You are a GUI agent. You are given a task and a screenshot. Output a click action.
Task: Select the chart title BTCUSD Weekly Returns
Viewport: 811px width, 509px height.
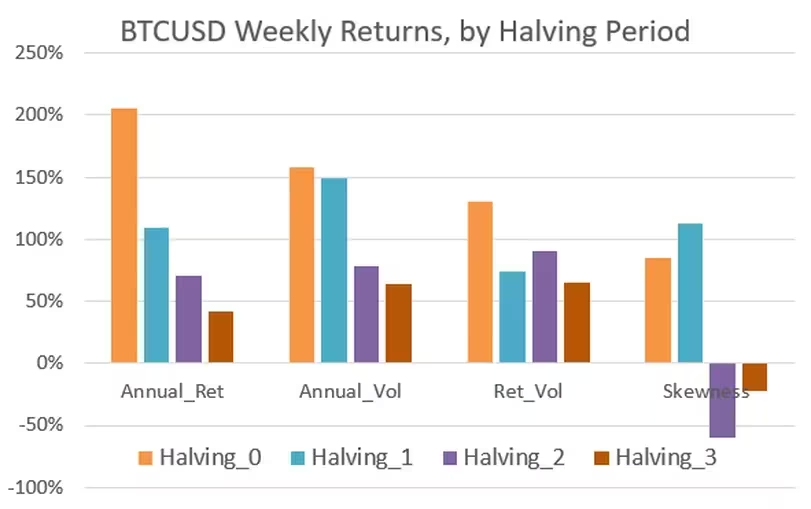(x=405, y=31)
